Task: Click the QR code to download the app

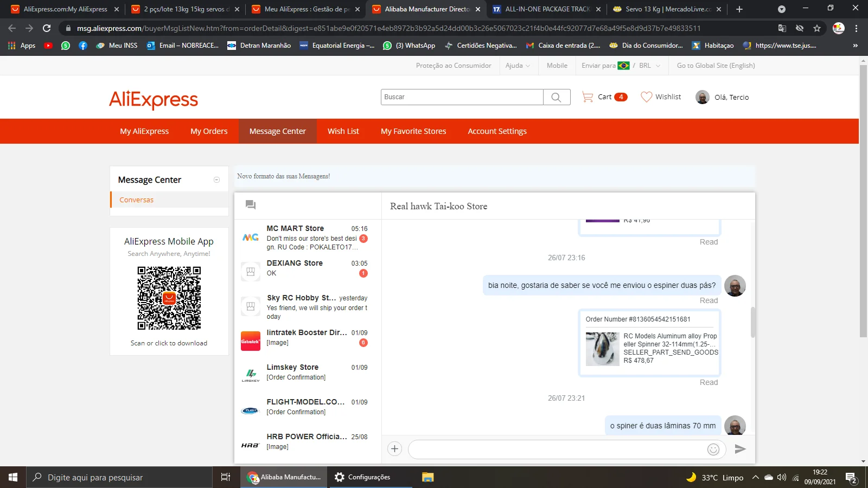Action: click(x=169, y=298)
